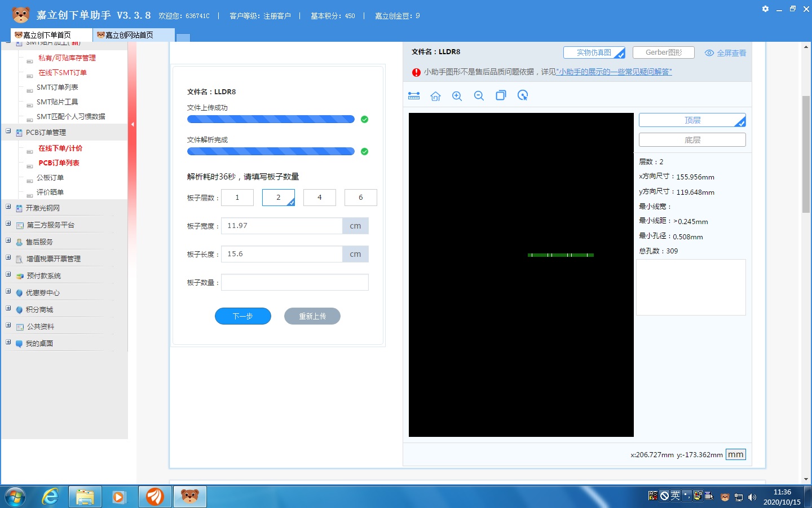Click the zoom out magnifier icon
The height and width of the screenshot is (508, 812).
pos(479,96)
